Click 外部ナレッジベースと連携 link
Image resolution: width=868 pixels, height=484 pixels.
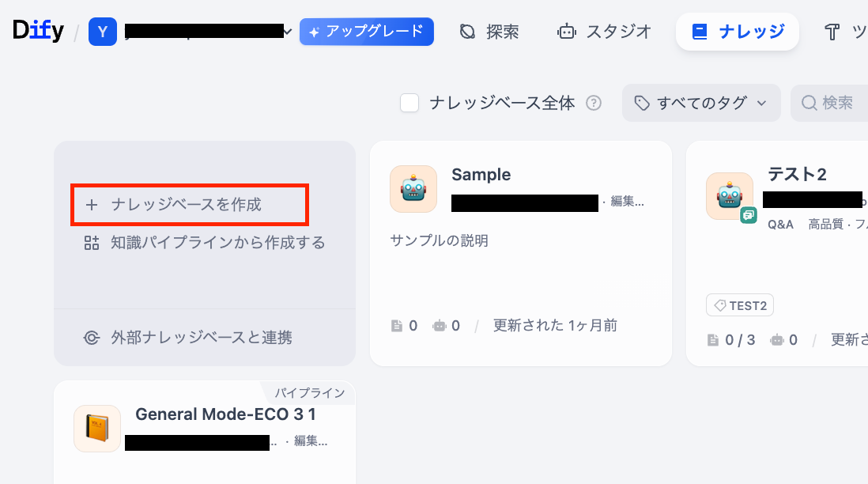point(201,338)
